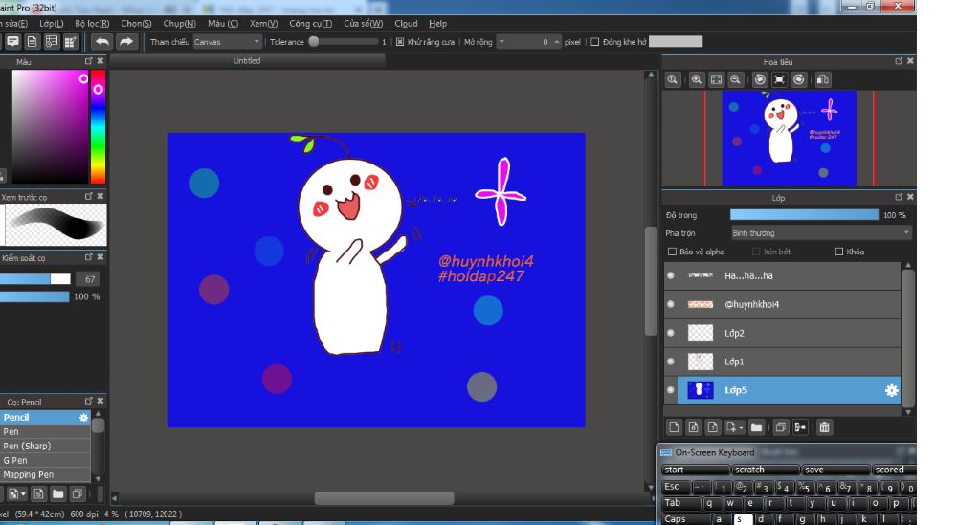The height and width of the screenshot is (525, 980).
Task: Click the rainbow hue strip in the color panel
Action: (99, 127)
